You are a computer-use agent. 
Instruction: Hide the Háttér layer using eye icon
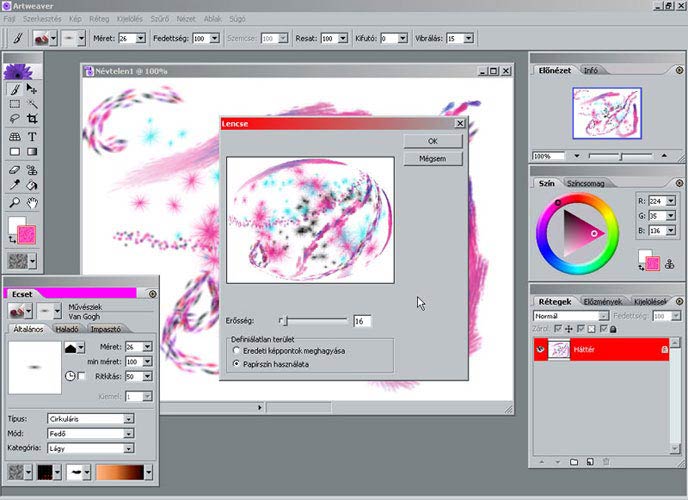tap(540, 349)
